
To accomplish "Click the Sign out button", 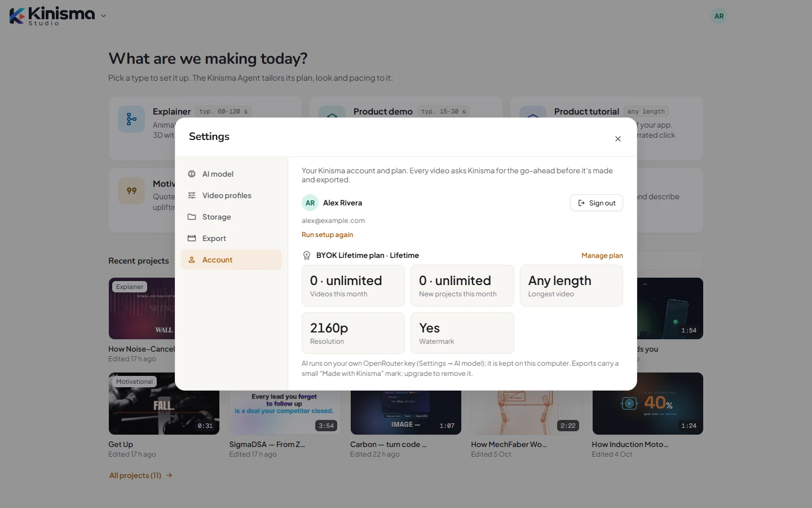I will (x=597, y=203).
